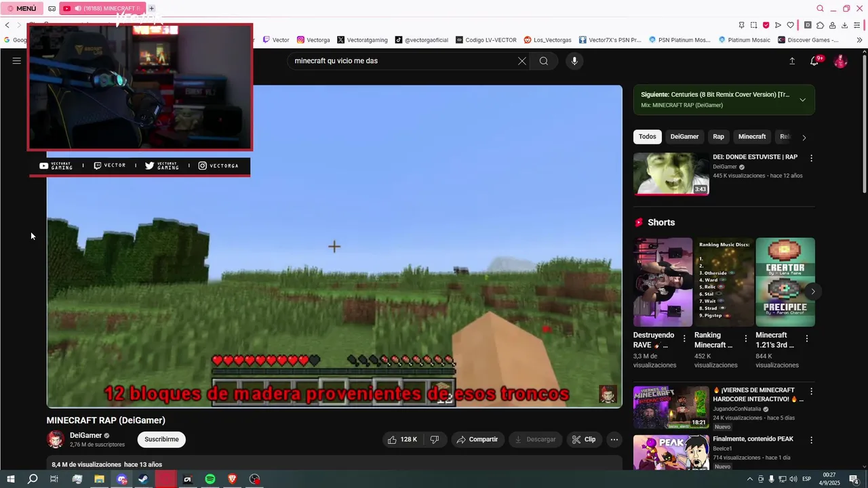Open the Ranking Music Discs short
The width and height of the screenshot is (868, 488).
(724, 282)
